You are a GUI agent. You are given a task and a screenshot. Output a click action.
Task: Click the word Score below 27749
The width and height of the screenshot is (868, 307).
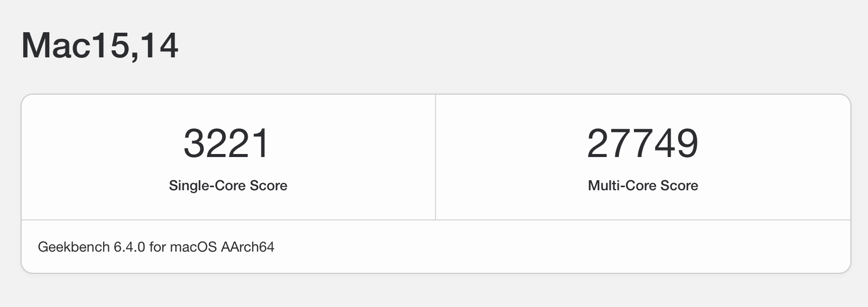(x=679, y=186)
